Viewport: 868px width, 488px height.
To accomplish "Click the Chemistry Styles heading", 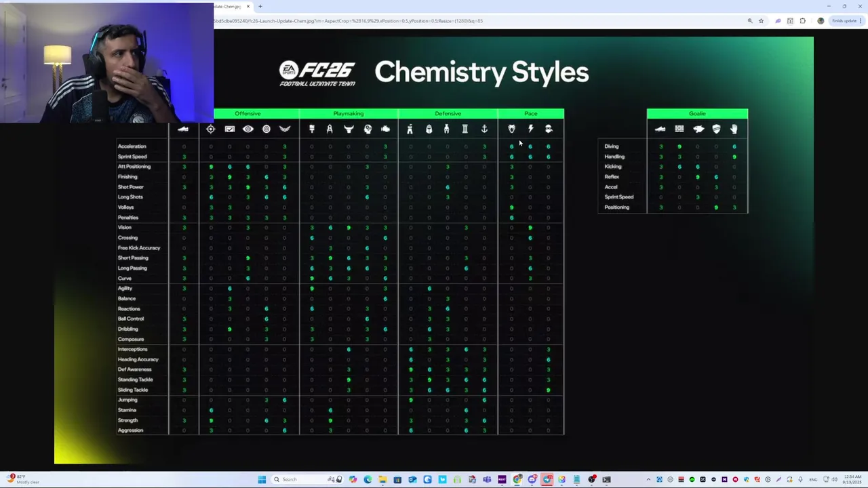I will pyautogui.click(x=481, y=73).
